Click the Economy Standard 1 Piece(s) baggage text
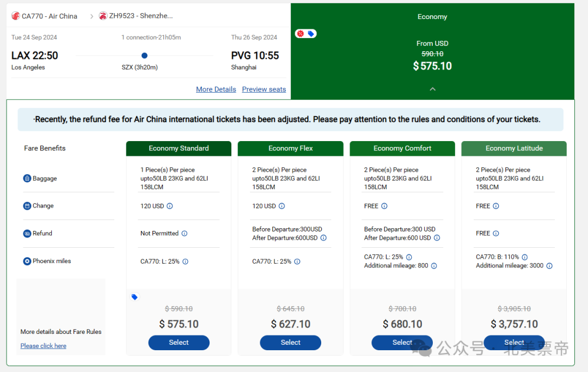This screenshot has height=372, width=588. click(174, 179)
